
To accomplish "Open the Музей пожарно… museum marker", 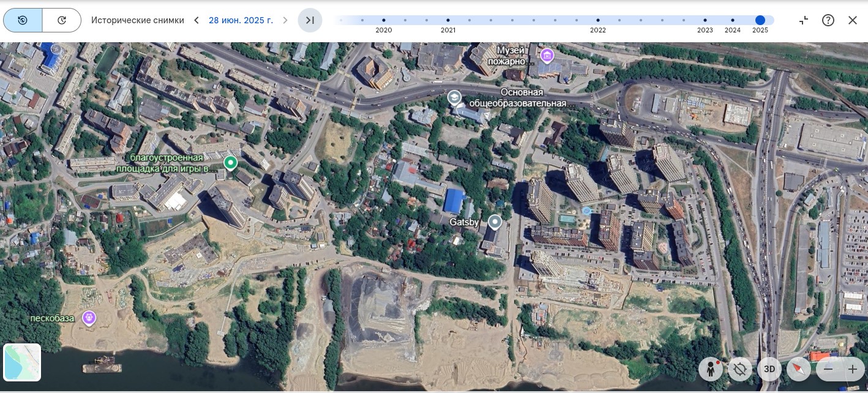I will [547, 56].
